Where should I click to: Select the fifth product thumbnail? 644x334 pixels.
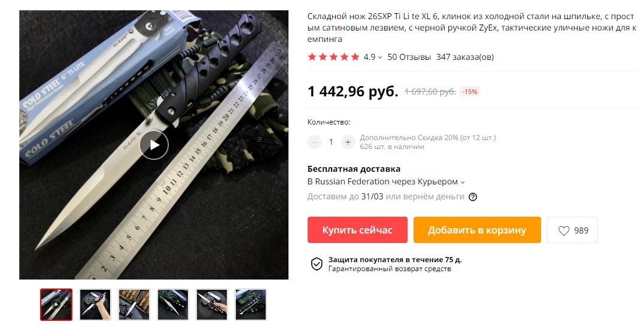pos(212,305)
